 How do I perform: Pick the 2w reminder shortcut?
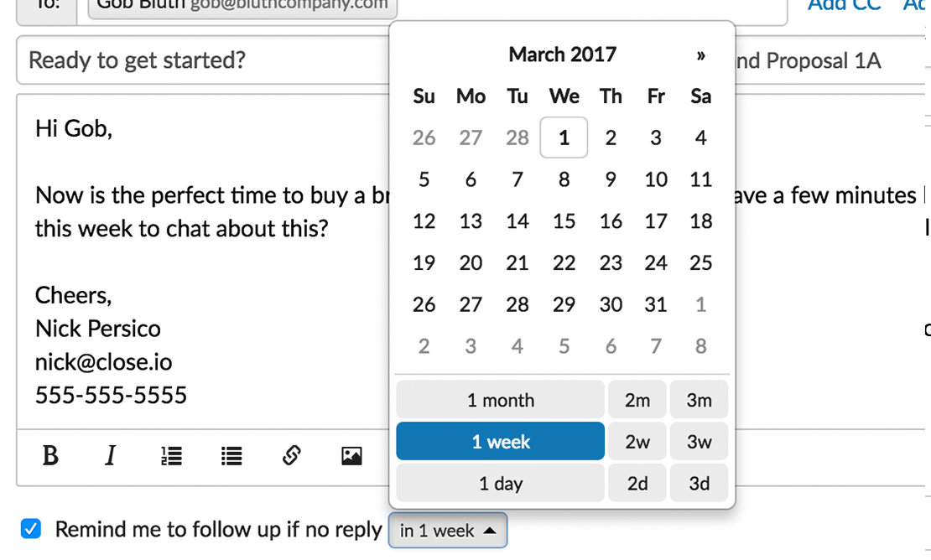click(x=637, y=441)
